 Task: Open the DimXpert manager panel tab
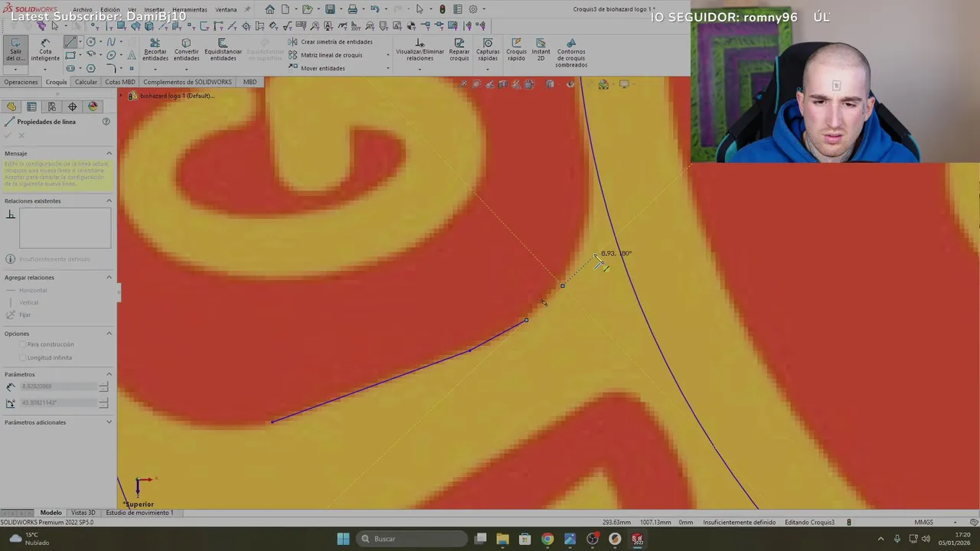[x=72, y=106]
